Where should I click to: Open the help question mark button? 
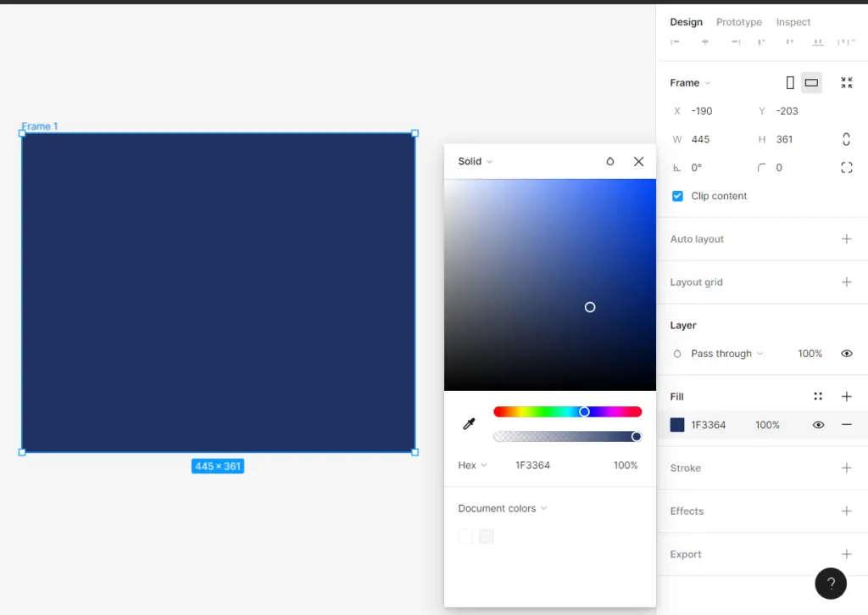tap(831, 584)
